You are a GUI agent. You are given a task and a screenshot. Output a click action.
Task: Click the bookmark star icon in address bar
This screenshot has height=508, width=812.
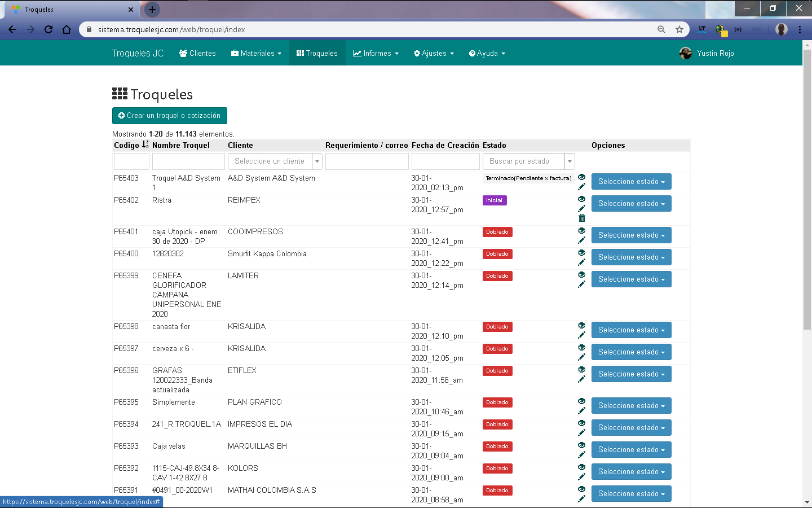pyautogui.click(x=679, y=29)
